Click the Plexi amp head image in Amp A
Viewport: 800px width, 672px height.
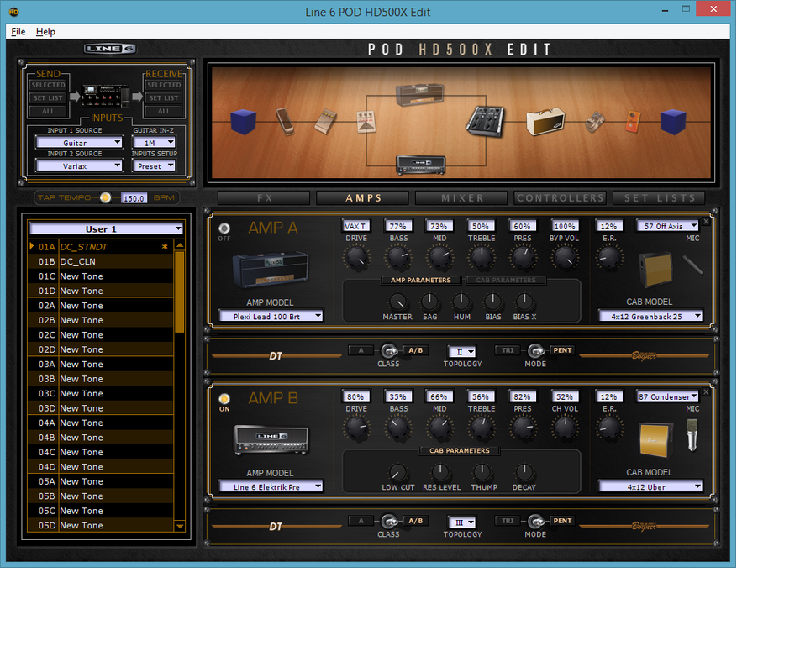[271, 270]
